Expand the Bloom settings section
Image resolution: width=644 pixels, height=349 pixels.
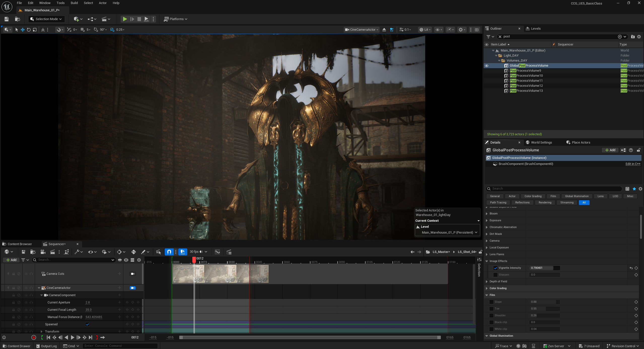point(487,214)
